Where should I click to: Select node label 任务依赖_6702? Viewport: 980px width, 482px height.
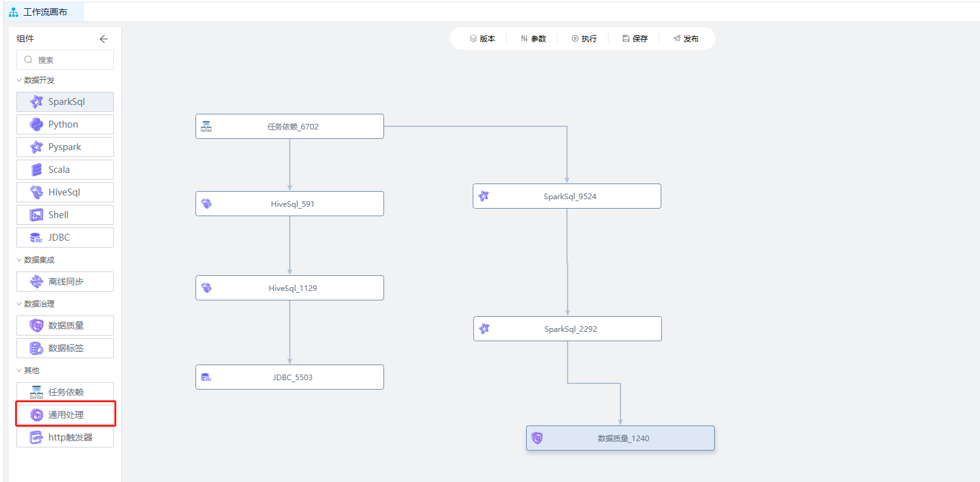(293, 126)
